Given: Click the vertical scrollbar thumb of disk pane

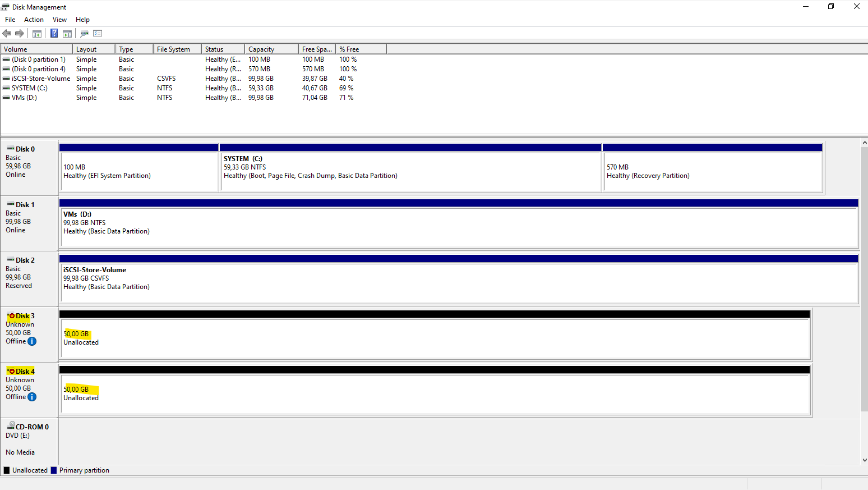Looking at the screenshot, I should 864,280.
